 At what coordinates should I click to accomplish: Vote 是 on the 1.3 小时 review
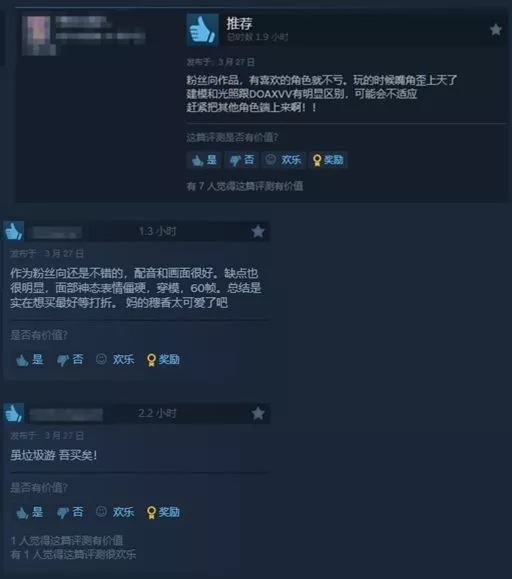click(30, 360)
